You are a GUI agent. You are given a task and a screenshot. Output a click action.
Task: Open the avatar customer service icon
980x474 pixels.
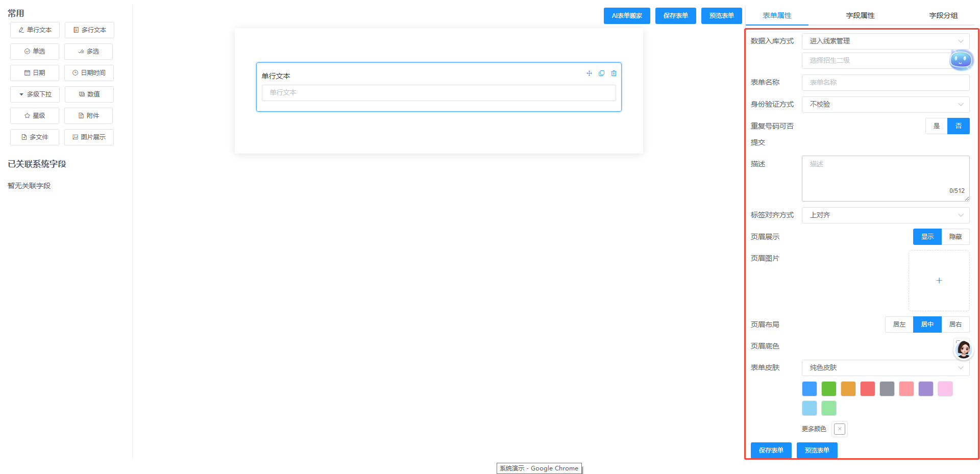963,350
